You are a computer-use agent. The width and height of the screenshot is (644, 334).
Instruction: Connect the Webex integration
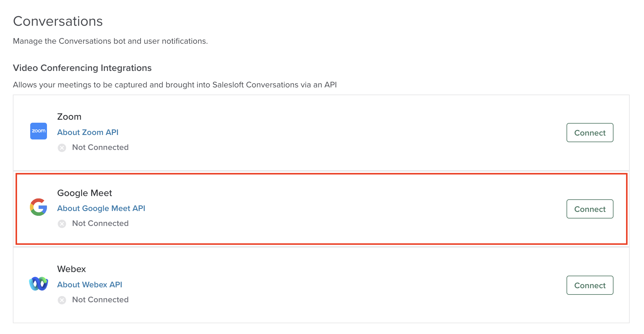(590, 285)
